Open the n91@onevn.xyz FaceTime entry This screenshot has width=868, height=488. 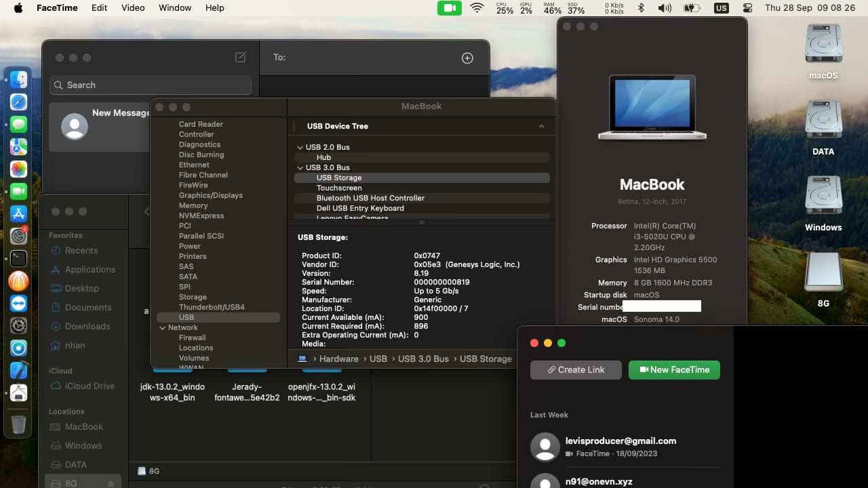(x=624, y=481)
